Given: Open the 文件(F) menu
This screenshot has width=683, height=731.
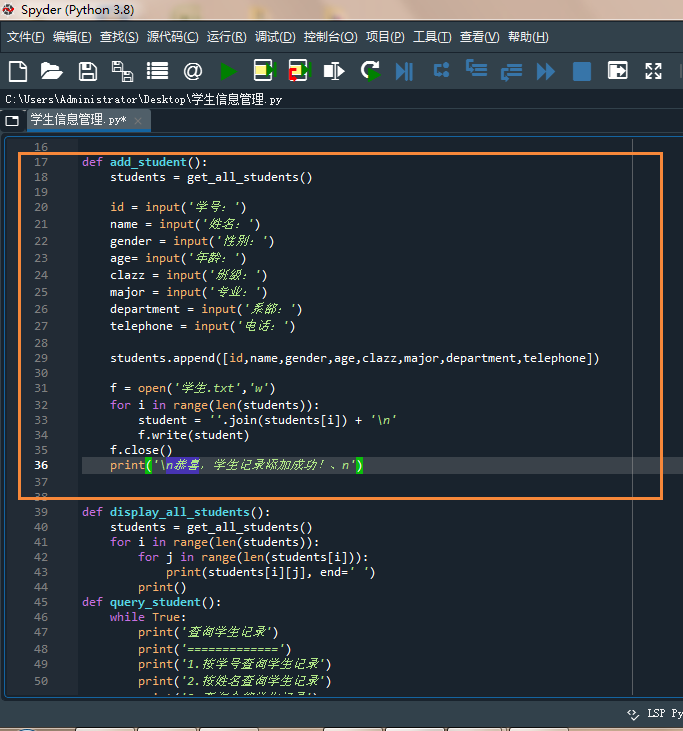Looking at the screenshot, I should pos(26,37).
